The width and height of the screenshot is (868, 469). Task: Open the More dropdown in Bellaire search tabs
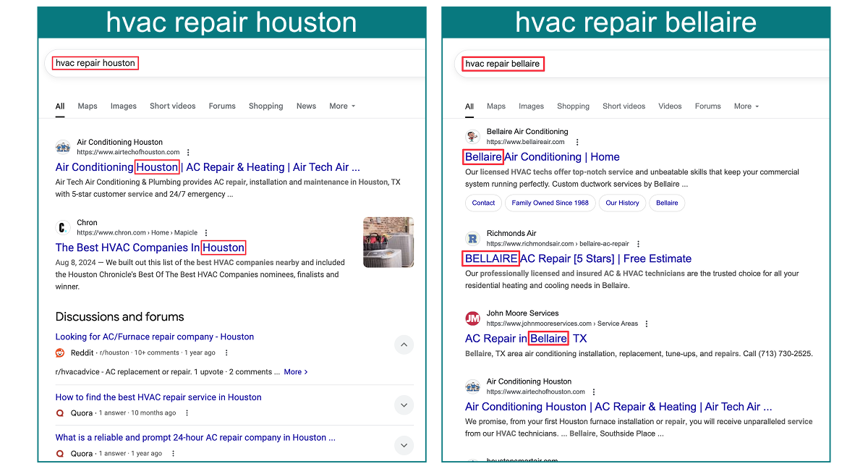point(746,106)
